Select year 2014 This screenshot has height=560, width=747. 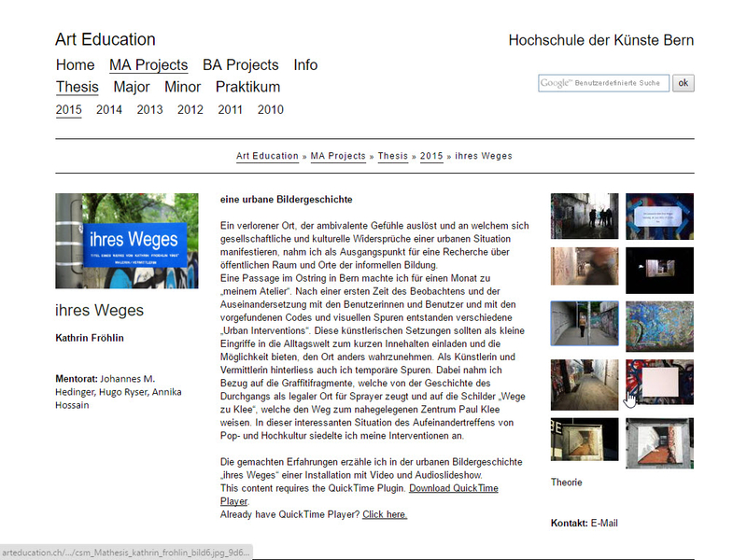tap(108, 109)
